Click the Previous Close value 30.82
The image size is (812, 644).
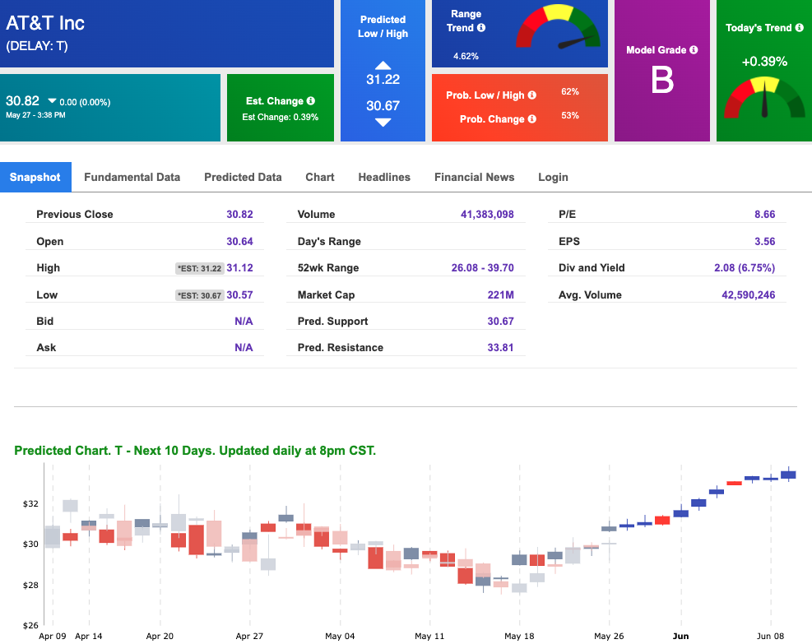tap(239, 215)
